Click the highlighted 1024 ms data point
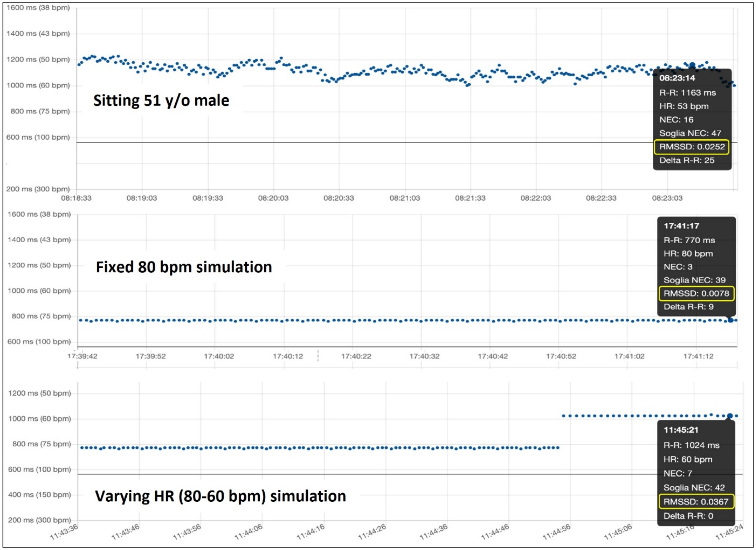This screenshot has width=756, height=550. click(730, 416)
